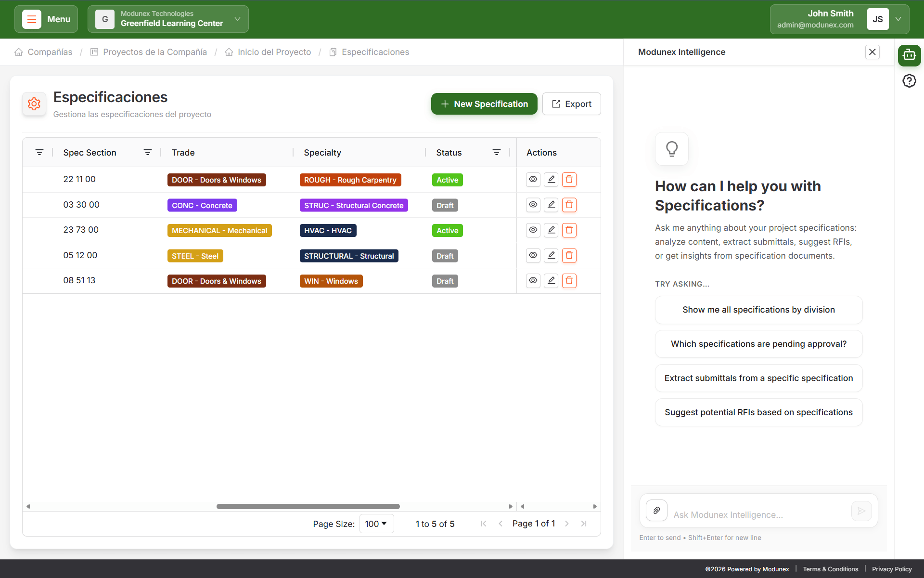Viewport: 924px width, 578px height.
Task: Click the robot Modunex Intelligence icon
Action: click(909, 55)
